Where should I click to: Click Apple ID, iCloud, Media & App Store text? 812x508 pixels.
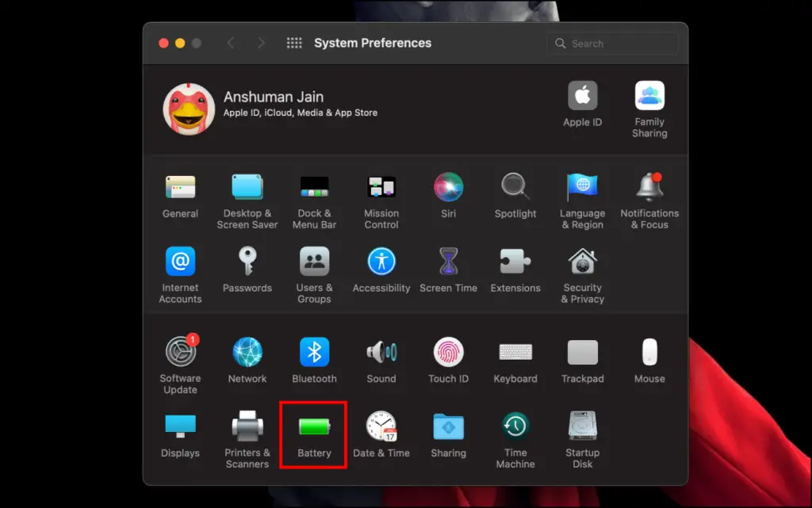pyautogui.click(x=301, y=113)
